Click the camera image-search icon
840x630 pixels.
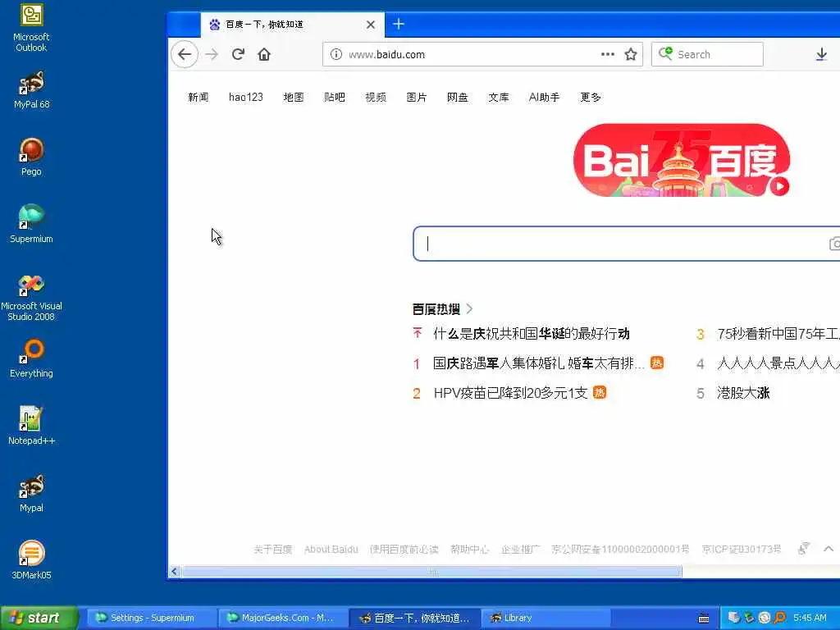834,244
